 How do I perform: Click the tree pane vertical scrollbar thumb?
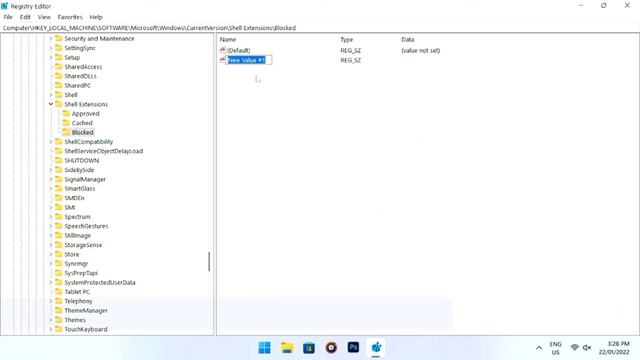pyautogui.click(x=209, y=262)
